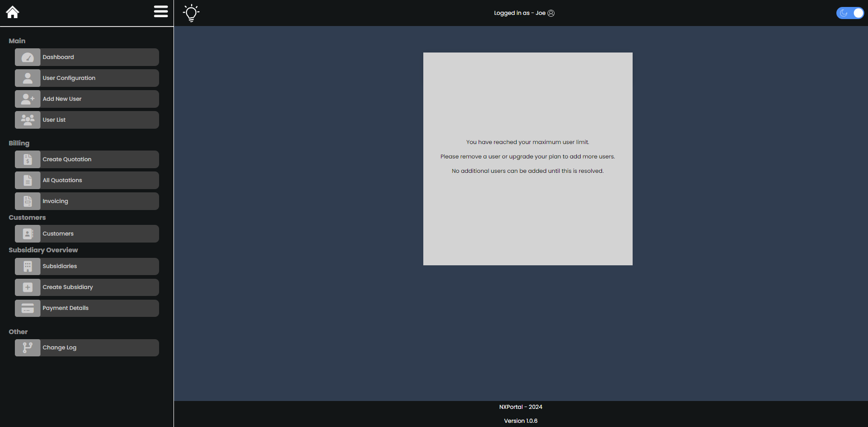View the Change Log label
This screenshot has width=868, height=427.
(x=60, y=348)
